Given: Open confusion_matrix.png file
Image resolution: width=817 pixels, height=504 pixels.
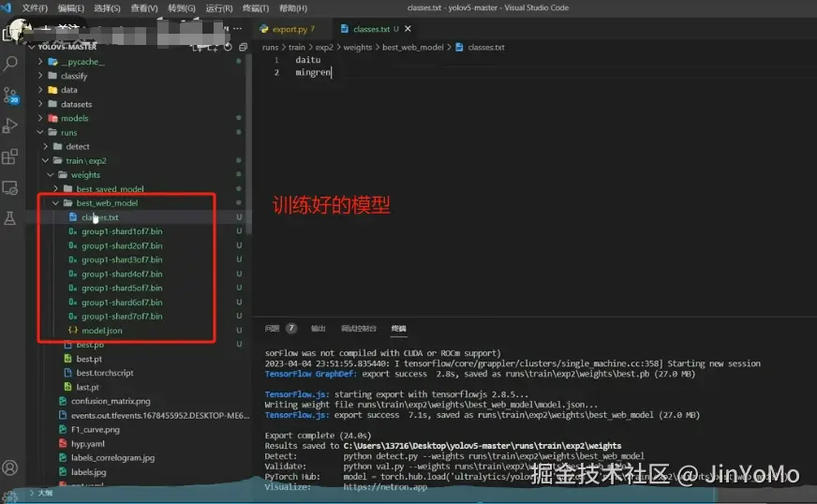Looking at the screenshot, I should (110, 401).
